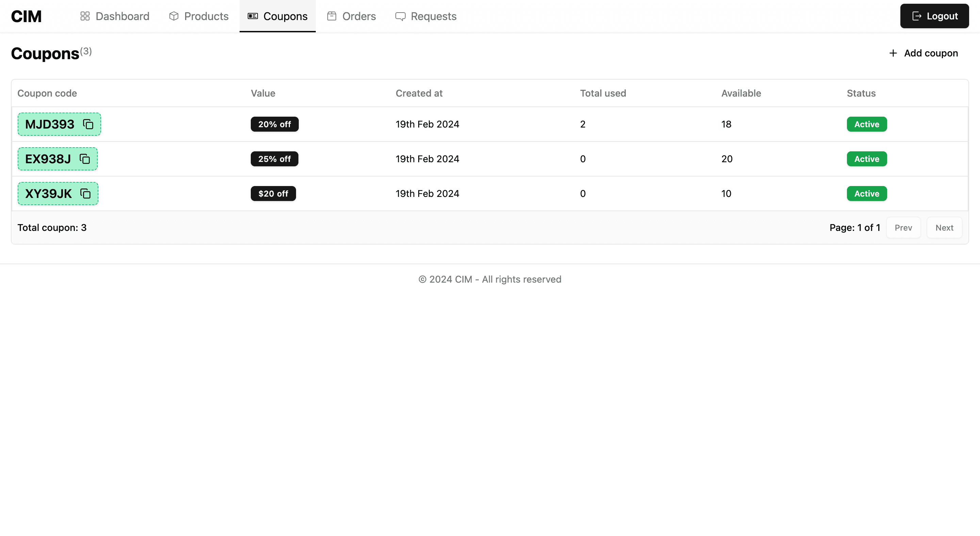The width and height of the screenshot is (980, 536).
Task: Click the created date in EX938J row
Action: coord(427,159)
